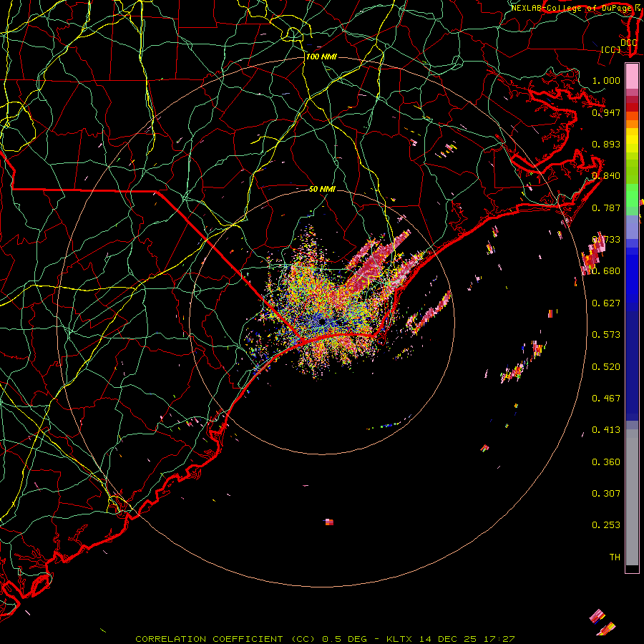Screen dimensions: 644x644
Task: Click the TH threshold label on scale
Action: click(x=615, y=557)
